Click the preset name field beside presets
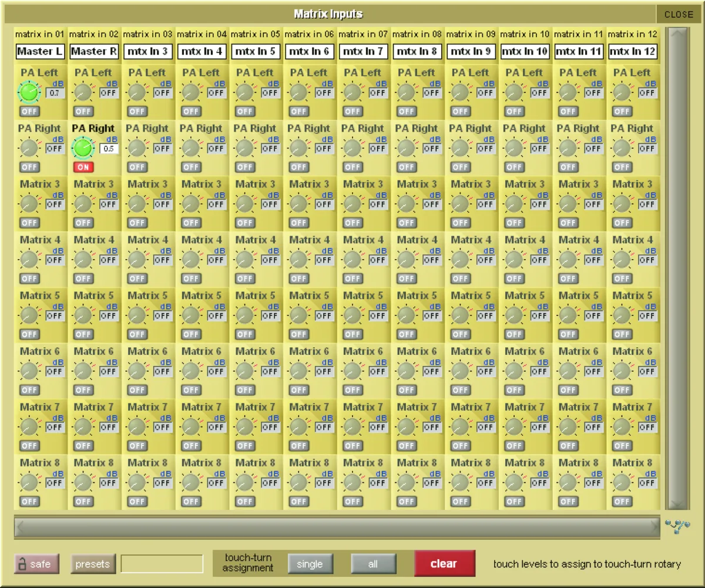Image resolution: width=705 pixels, height=588 pixels. [162, 564]
